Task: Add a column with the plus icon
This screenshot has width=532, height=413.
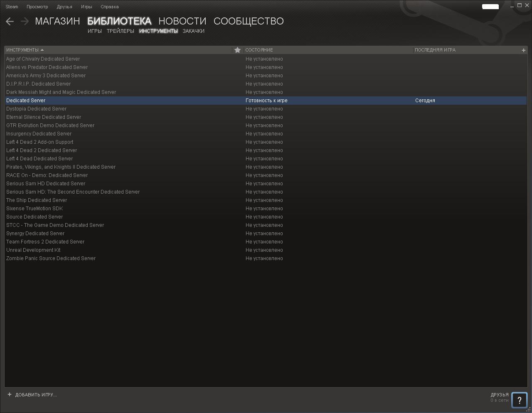Action: (523, 50)
